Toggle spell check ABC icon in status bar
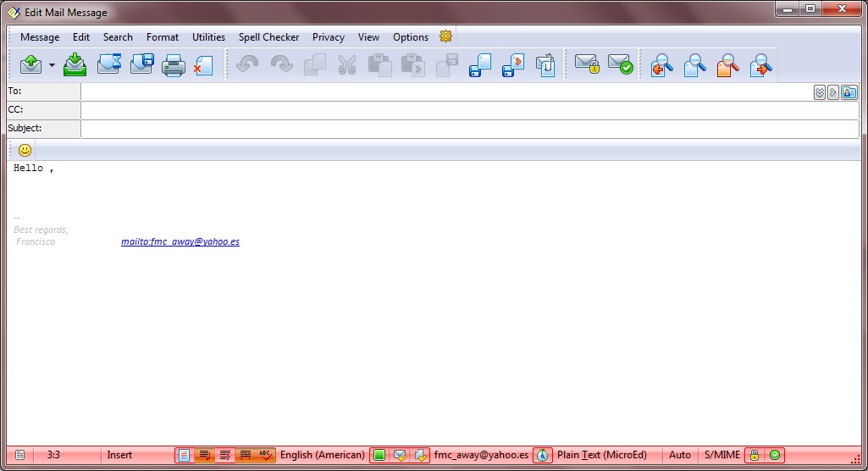This screenshot has height=471, width=868. pos(265,455)
